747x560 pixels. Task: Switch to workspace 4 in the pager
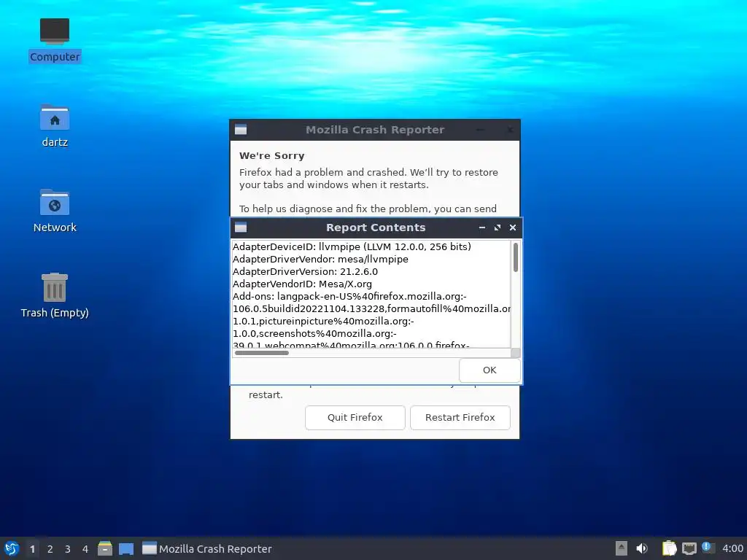[85, 548]
